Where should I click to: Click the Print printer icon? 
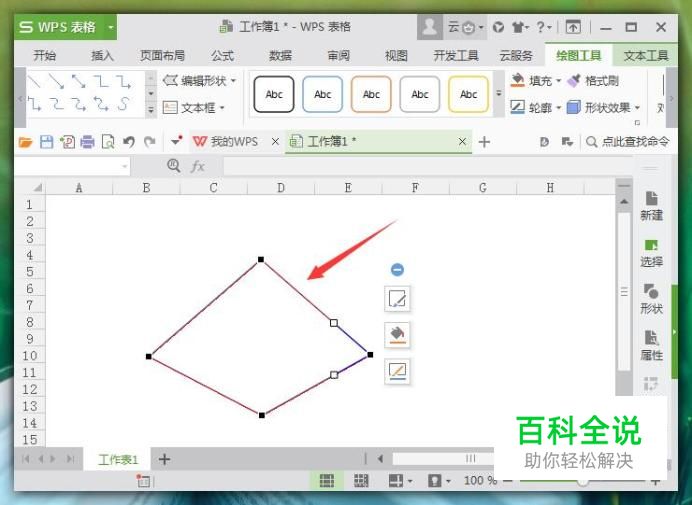[x=87, y=142]
